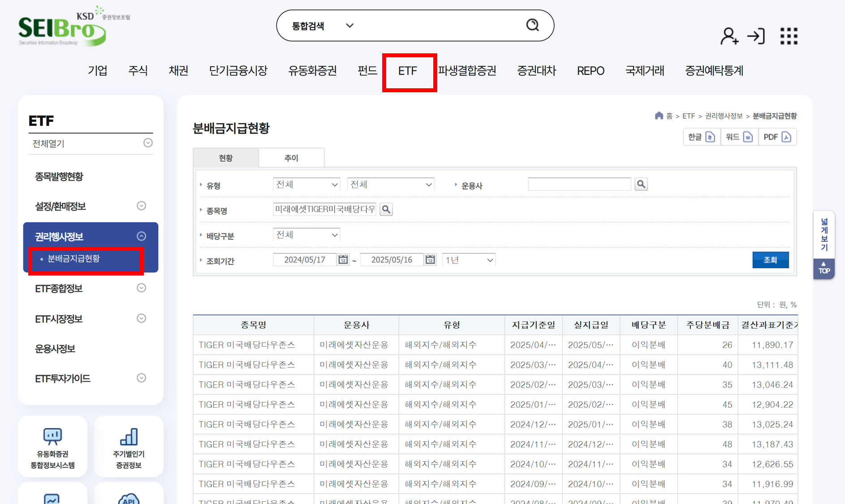Export the page as 한글 file
The height and width of the screenshot is (504, 845).
click(702, 137)
